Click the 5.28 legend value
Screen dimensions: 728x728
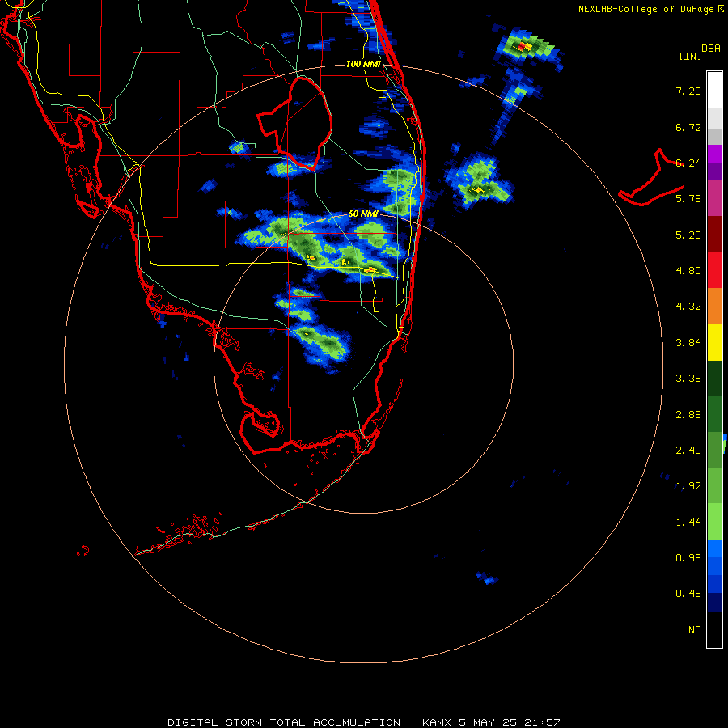[688, 235]
